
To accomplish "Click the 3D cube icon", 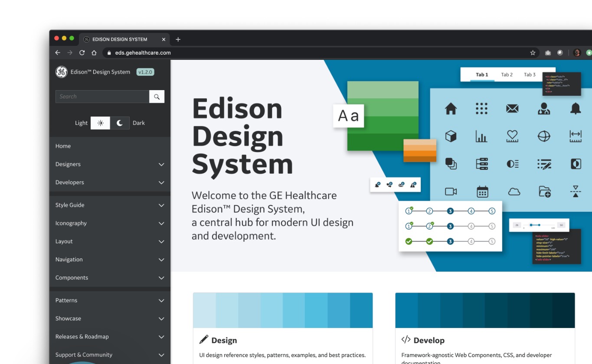I will coord(451,136).
